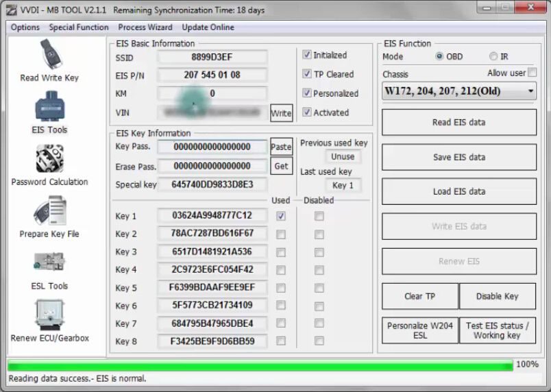
Task: Open the Password Calculation safe icon
Action: pyautogui.click(x=49, y=159)
